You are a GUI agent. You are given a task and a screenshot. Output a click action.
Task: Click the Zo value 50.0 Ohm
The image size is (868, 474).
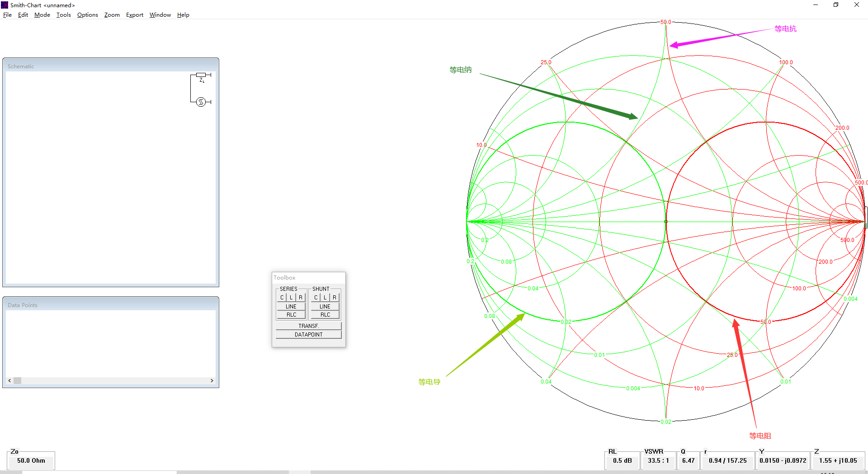point(31,461)
